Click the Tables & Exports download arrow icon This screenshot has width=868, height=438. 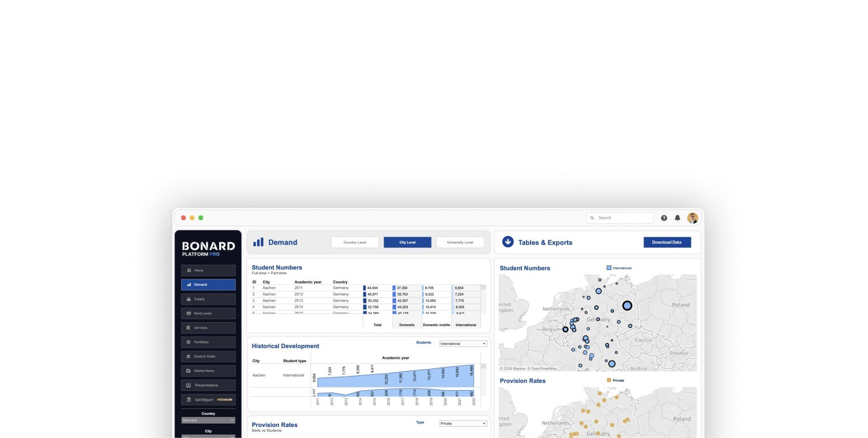pyautogui.click(x=508, y=242)
